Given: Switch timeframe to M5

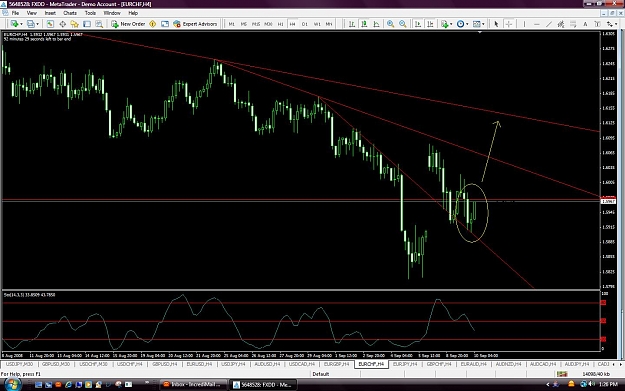Looking at the screenshot, I should point(244,24).
